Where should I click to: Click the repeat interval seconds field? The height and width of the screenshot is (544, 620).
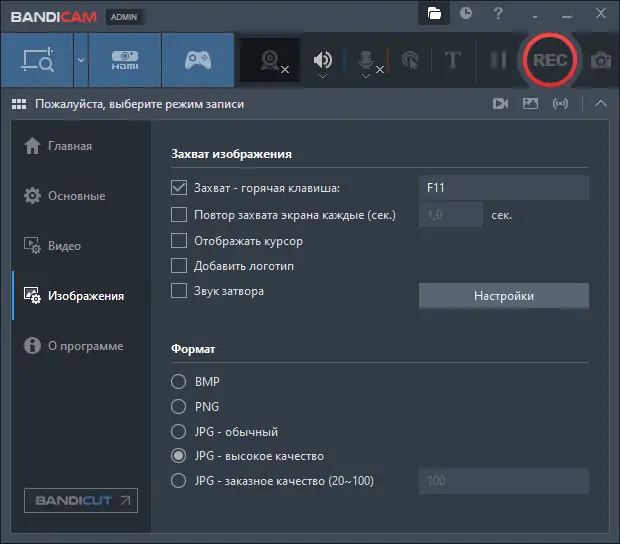(451, 215)
